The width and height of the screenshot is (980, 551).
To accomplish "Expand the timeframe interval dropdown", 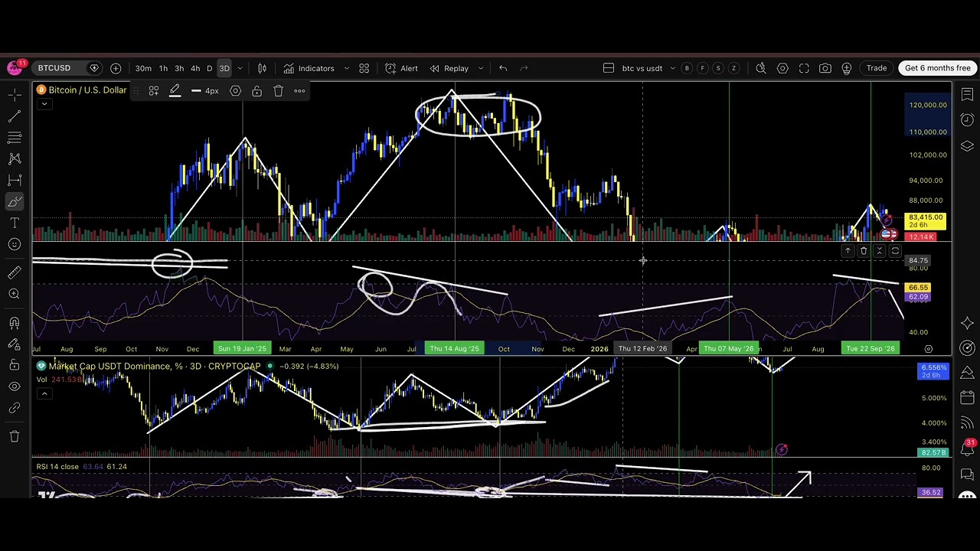I will coord(240,68).
